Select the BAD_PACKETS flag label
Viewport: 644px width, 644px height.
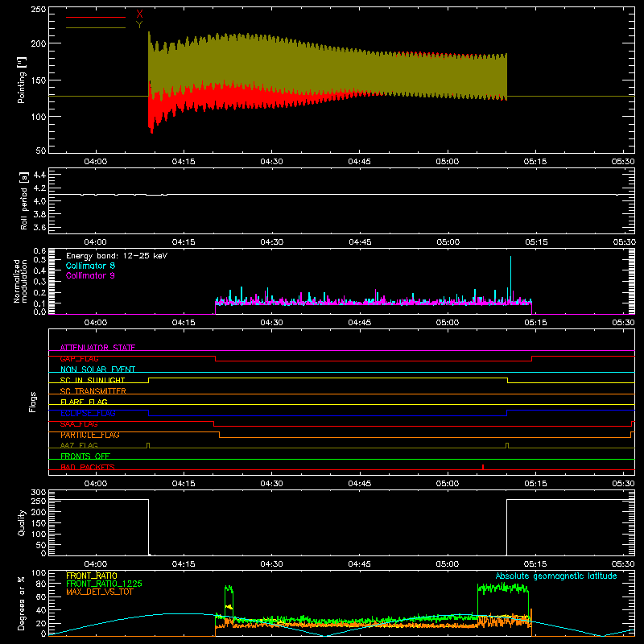point(88,467)
